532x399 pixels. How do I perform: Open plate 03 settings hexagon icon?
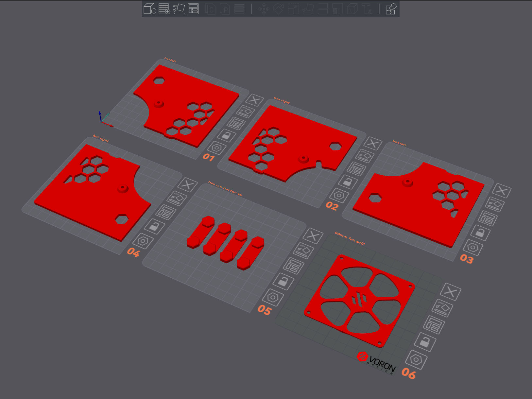(473, 248)
